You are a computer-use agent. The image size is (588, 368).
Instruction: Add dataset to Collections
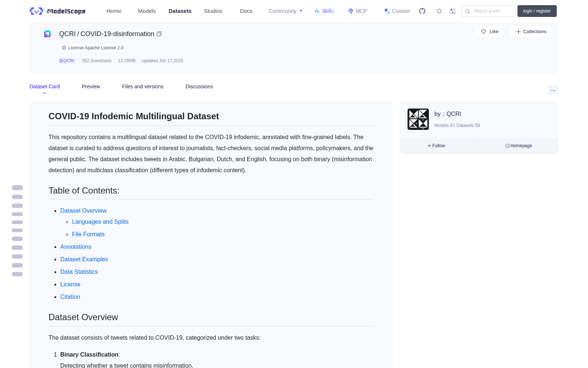point(531,32)
